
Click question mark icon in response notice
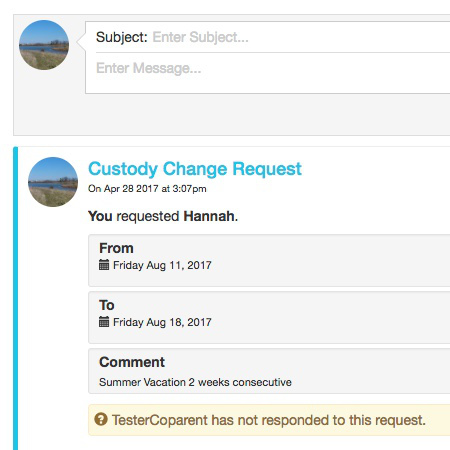(x=101, y=419)
